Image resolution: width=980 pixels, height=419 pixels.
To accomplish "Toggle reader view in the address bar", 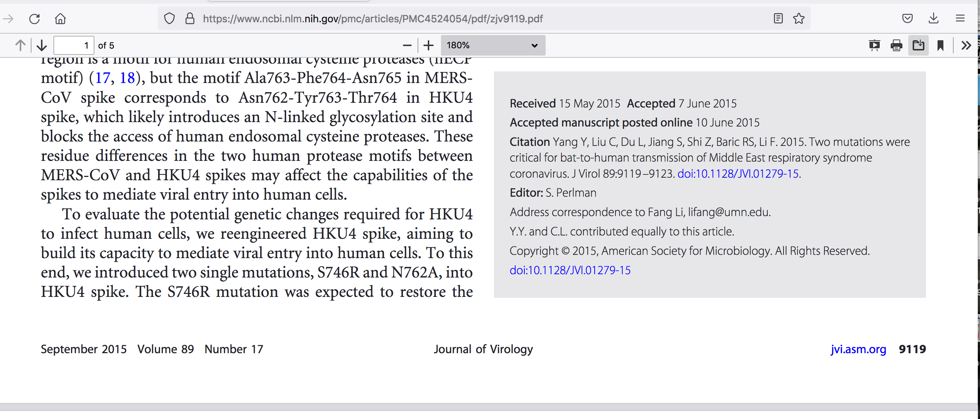I will (x=778, y=19).
